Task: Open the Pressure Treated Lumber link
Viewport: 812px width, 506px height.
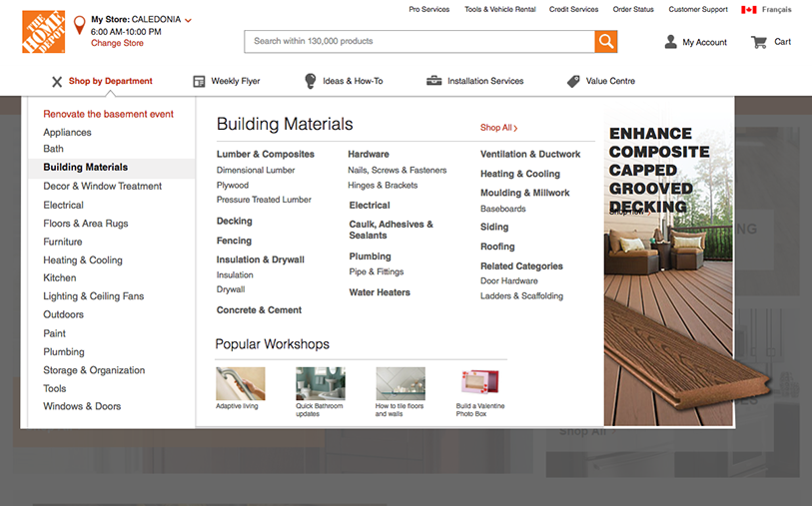Action: (264, 200)
